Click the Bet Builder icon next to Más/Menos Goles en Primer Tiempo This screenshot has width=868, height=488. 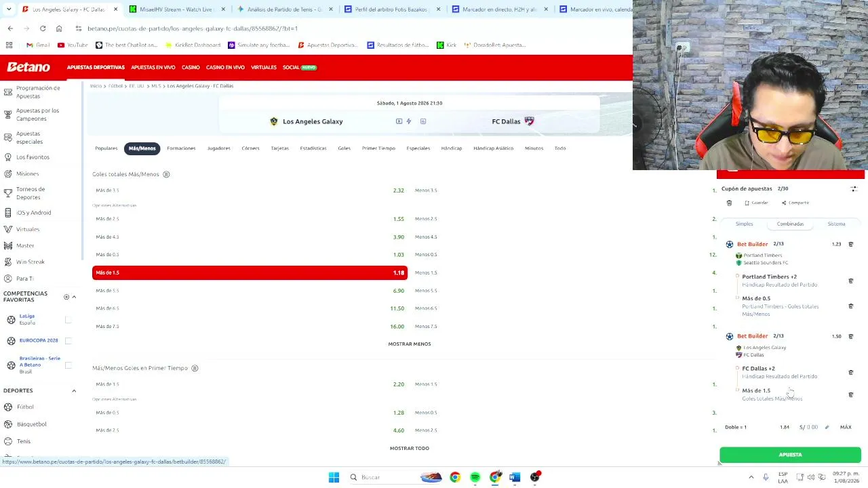point(195,368)
